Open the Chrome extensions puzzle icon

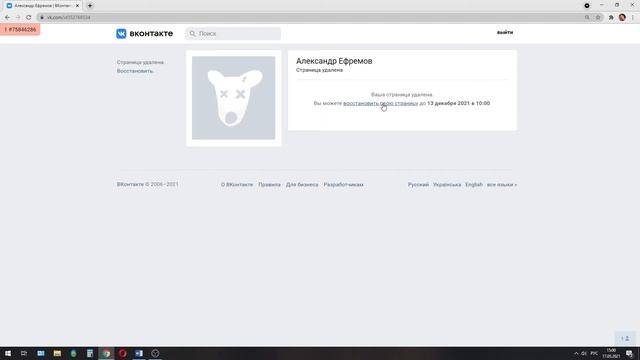(x=611, y=18)
